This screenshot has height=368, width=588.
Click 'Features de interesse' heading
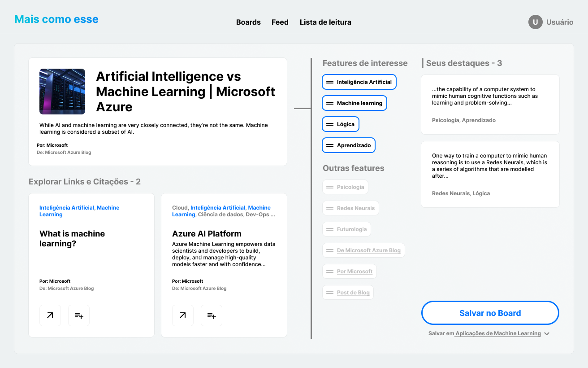click(365, 63)
